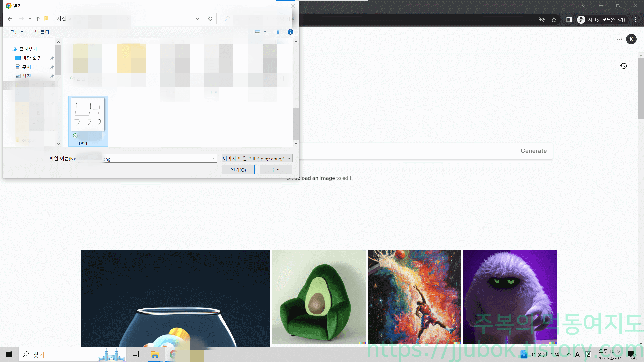
Task: Go up one folder level
Action: [38, 19]
